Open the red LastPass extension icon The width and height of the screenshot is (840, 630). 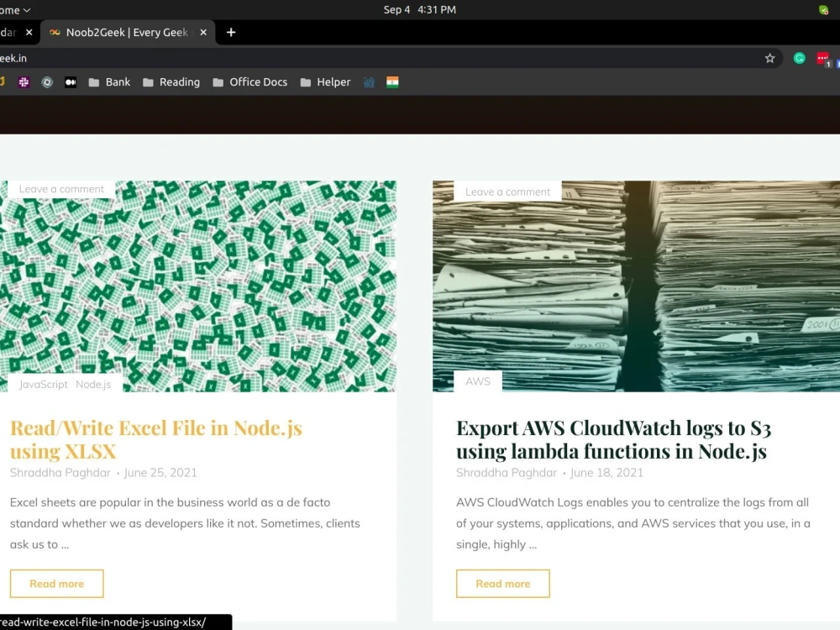click(823, 59)
